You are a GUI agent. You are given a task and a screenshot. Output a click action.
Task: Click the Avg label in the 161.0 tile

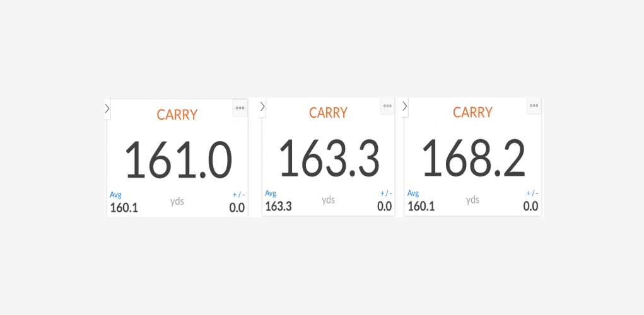coord(115,195)
